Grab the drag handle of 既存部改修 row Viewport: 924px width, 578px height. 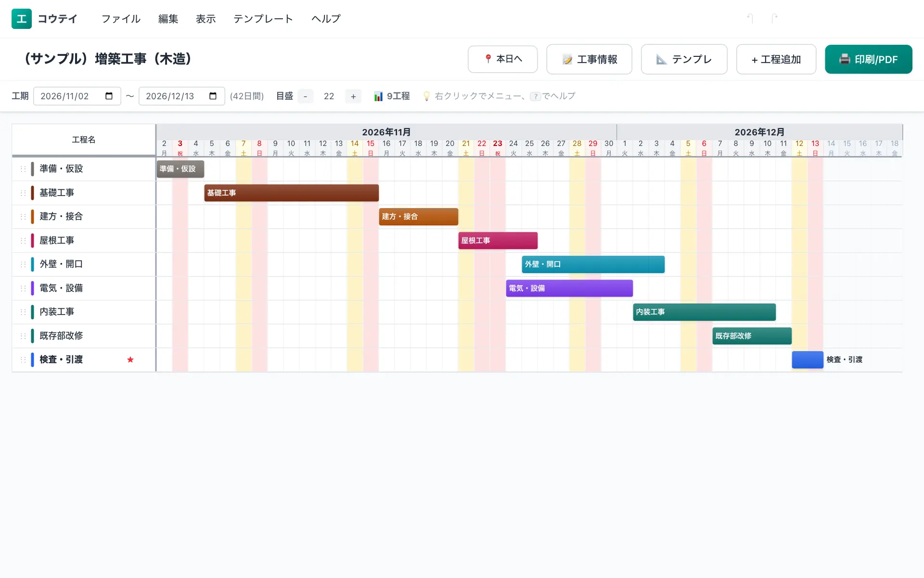pyautogui.click(x=23, y=336)
